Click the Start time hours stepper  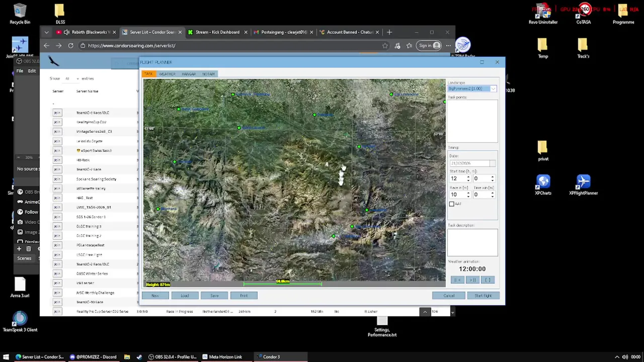[468, 178]
